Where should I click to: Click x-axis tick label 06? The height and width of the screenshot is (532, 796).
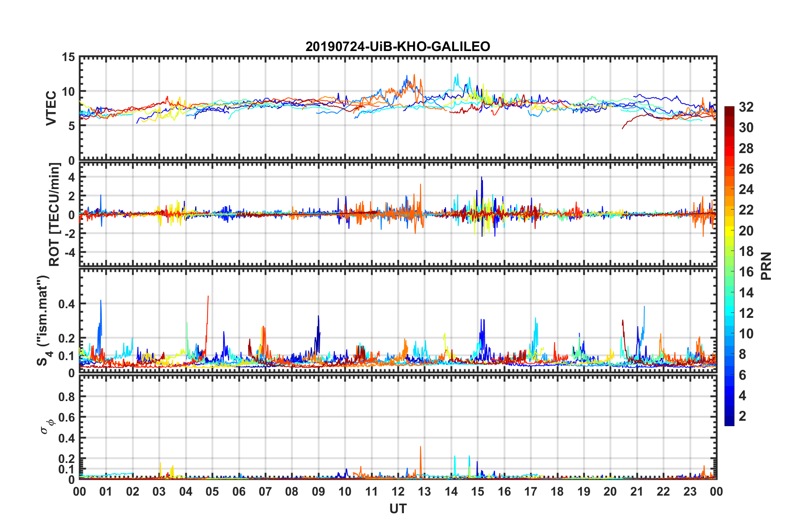tap(239, 491)
